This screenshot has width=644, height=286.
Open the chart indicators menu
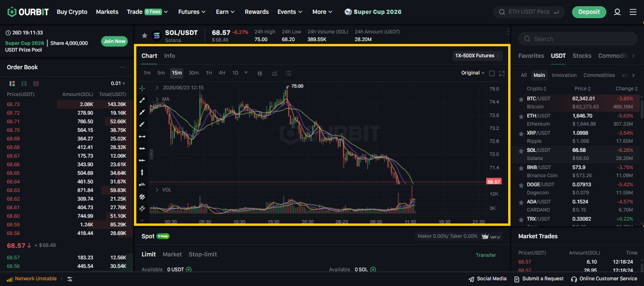pyautogui.click(x=275, y=73)
